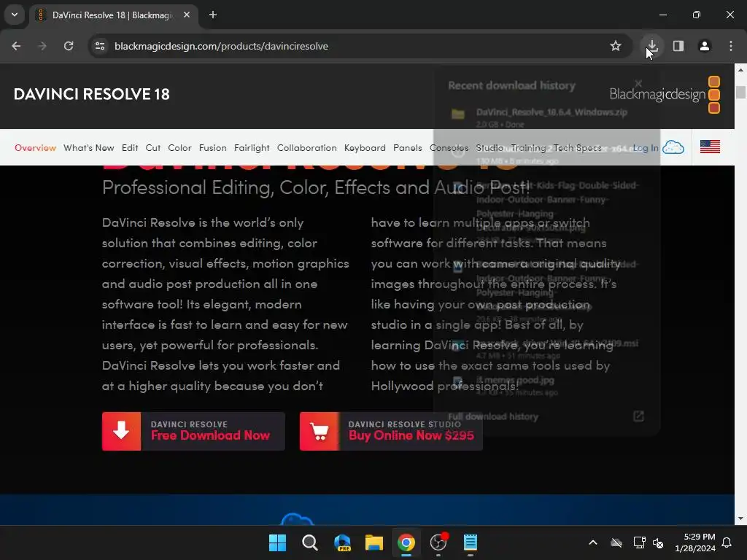
Task: Reload the page with refresh icon
Action: click(69, 46)
